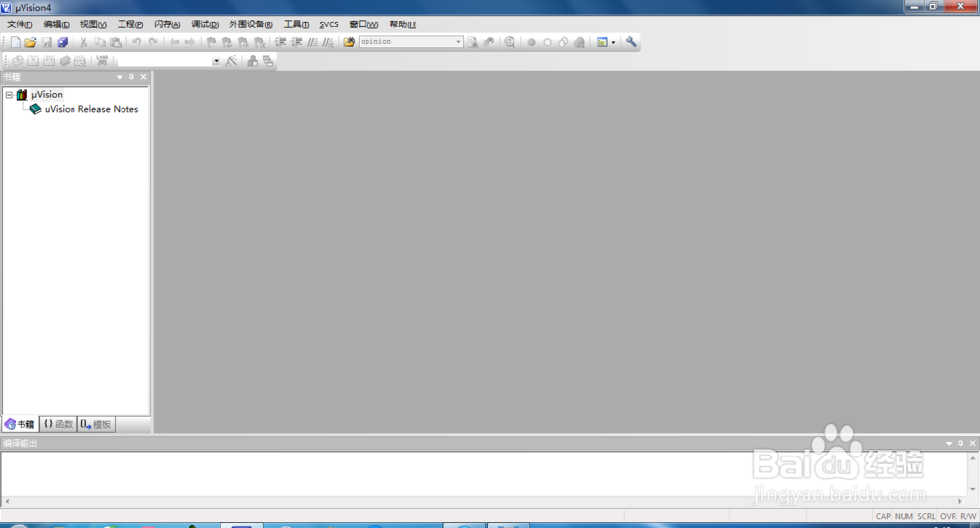Clear all bookmarks icon
Viewport: 980px width, 528px height.
[260, 42]
